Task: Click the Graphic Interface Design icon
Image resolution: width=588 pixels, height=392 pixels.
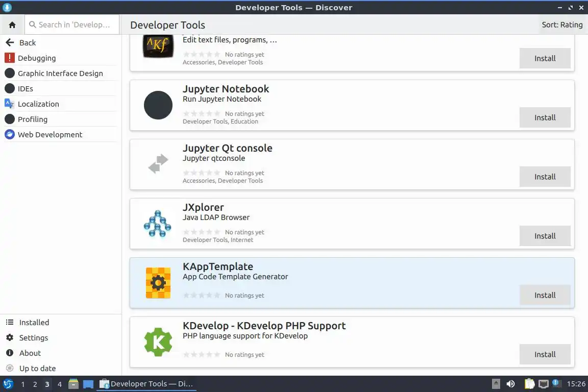Action: (9, 73)
